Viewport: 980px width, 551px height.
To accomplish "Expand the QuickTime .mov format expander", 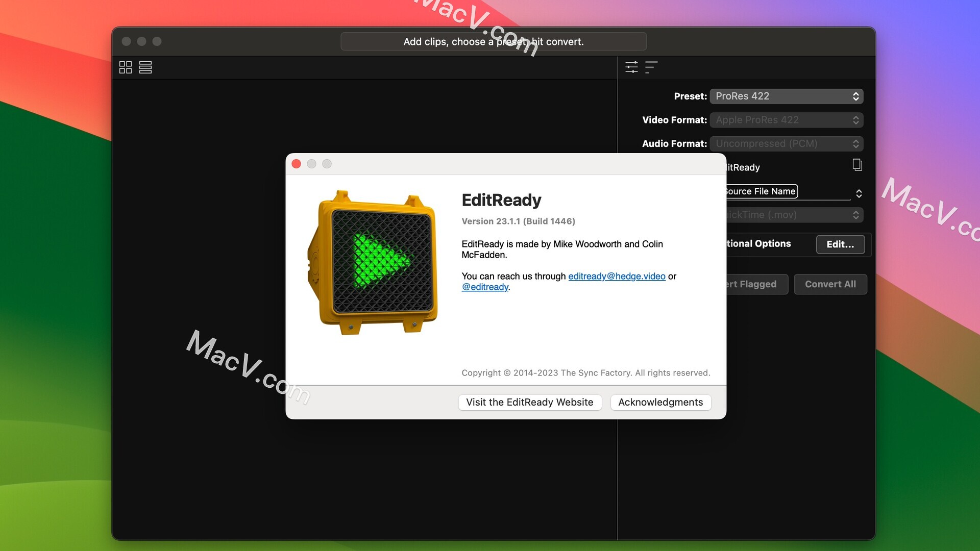I will point(855,214).
